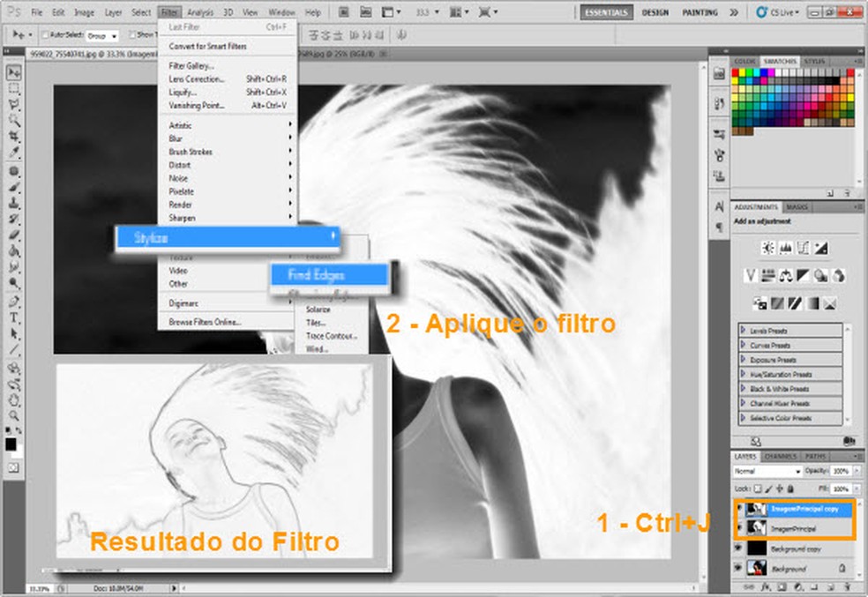Toggle visibility of Background copy layer
Screen dimensions: 868x597
[x=737, y=548]
